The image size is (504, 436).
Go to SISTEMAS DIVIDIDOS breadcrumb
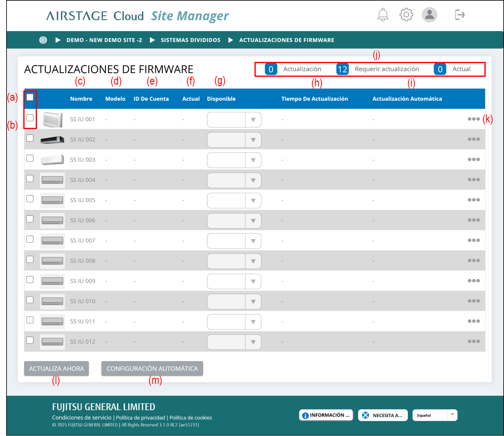coord(190,40)
